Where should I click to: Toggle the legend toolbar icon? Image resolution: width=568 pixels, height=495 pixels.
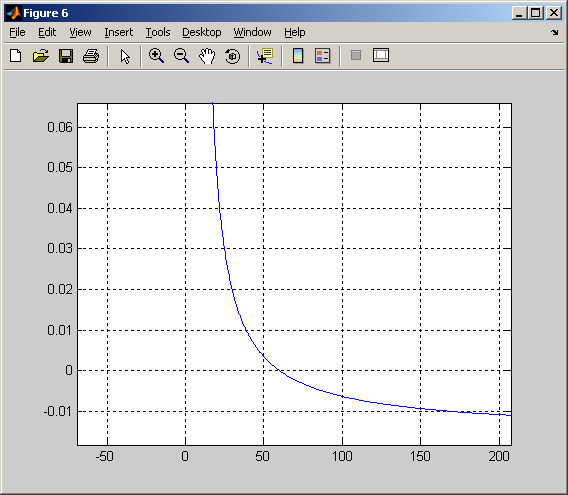point(322,56)
